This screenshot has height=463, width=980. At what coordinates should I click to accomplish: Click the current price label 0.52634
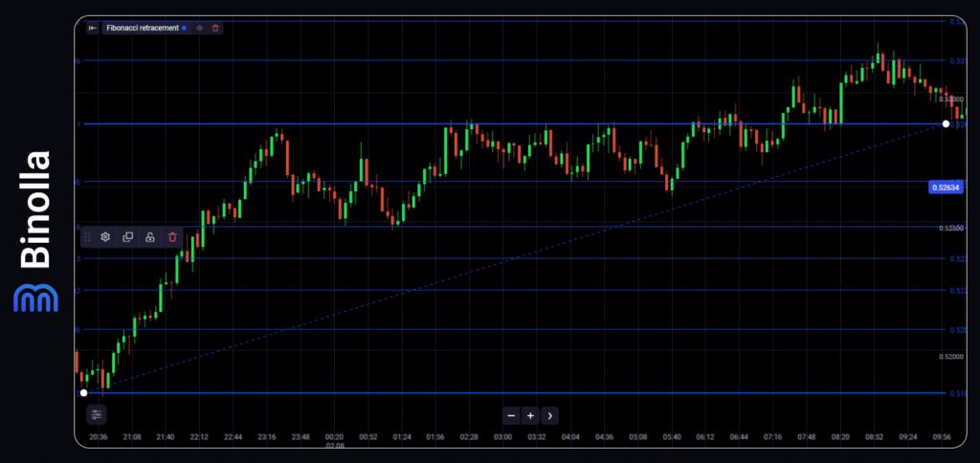click(x=946, y=187)
